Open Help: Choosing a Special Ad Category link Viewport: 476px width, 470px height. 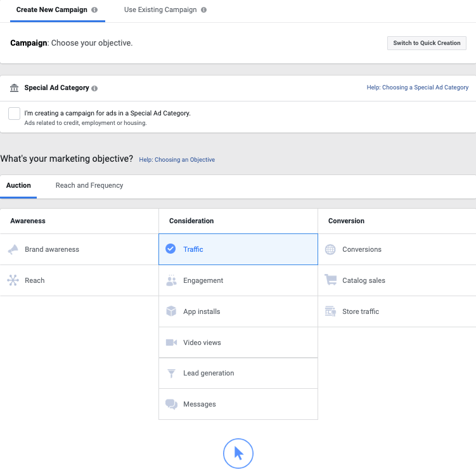coord(417,88)
